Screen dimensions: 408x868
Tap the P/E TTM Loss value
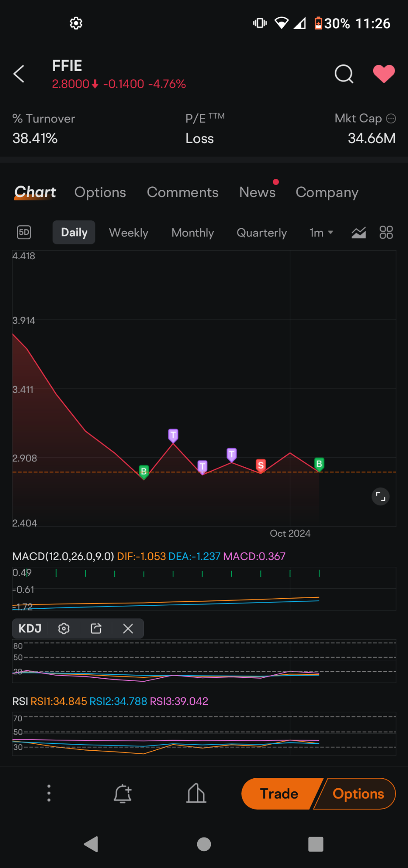pyautogui.click(x=199, y=139)
